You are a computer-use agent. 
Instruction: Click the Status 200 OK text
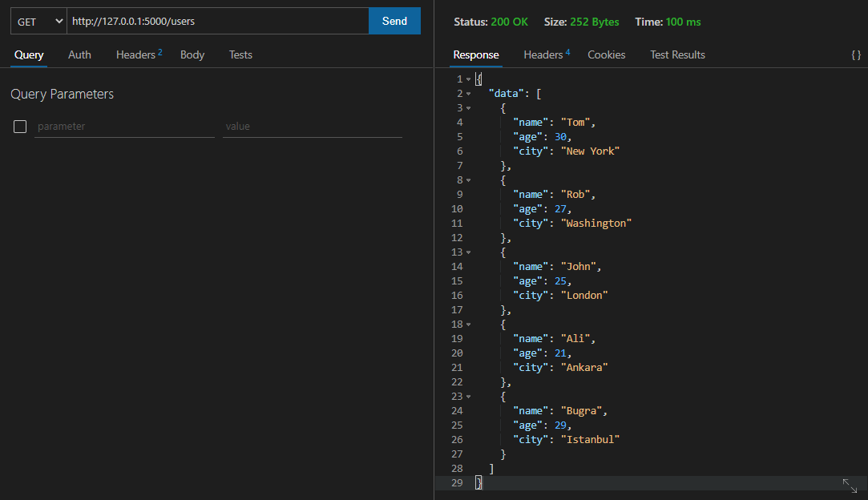[x=491, y=22]
